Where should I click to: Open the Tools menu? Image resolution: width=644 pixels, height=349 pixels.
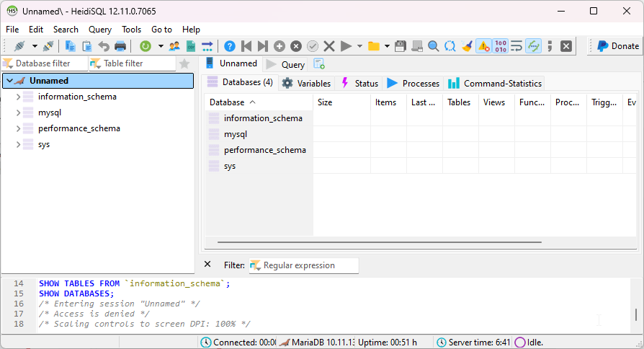[131, 30]
